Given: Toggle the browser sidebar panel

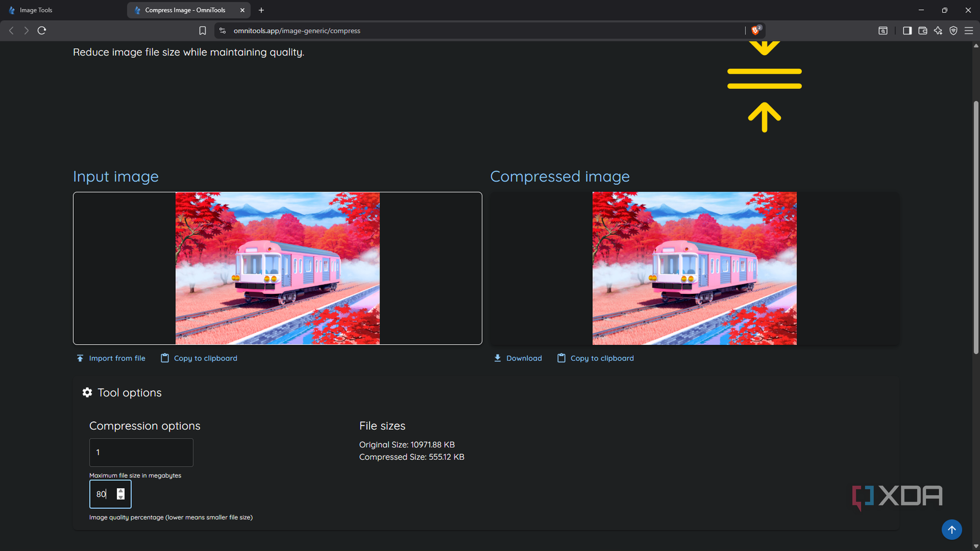Looking at the screenshot, I should [908, 30].
